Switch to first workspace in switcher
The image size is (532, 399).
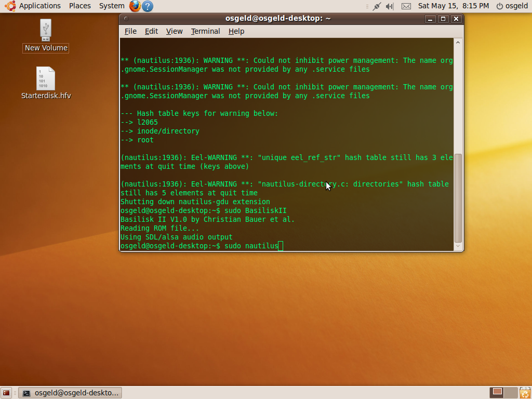497,392
